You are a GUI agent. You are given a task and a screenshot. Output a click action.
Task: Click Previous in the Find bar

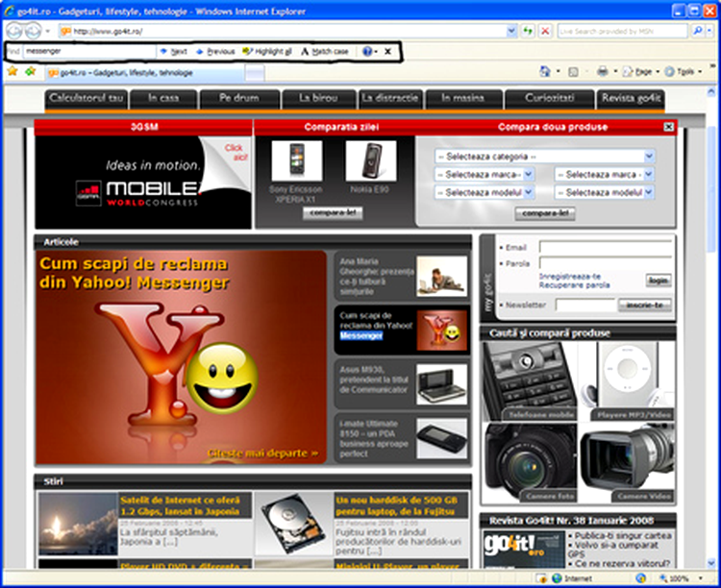tap(215, 52)
